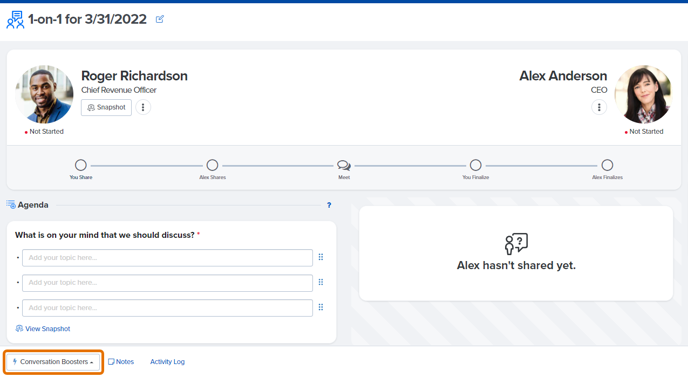Screen dimensions: 688x377
Task: Click Alex Anderson's Not Started status
Action: [644, 132]
